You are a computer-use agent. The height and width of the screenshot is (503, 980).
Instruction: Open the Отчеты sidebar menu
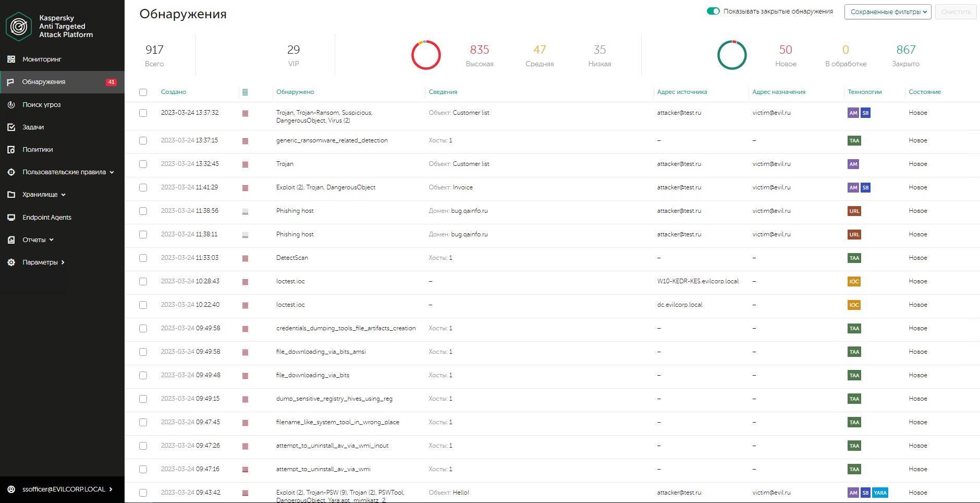(x=38, y=240)
